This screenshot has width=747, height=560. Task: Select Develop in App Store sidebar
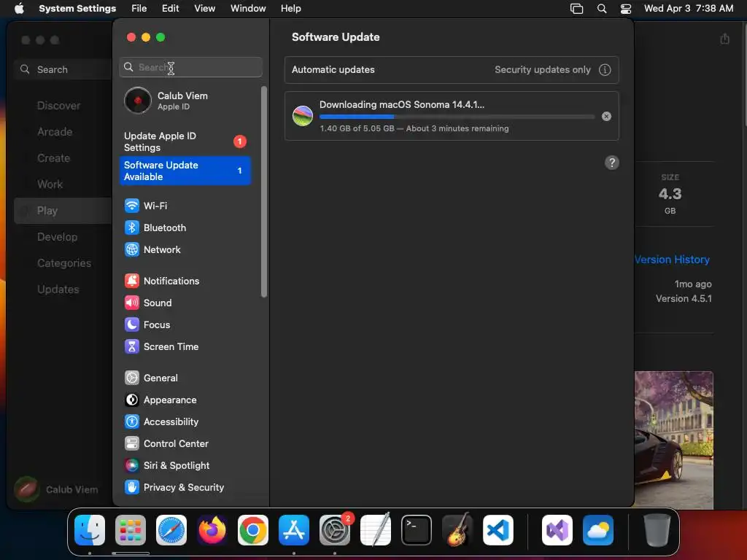(x=57, y=237)
